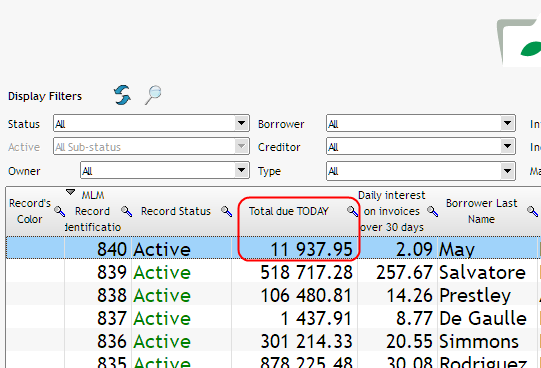Click total due 106 480.81
Screen dimensions: 541x368
(306, 296)
